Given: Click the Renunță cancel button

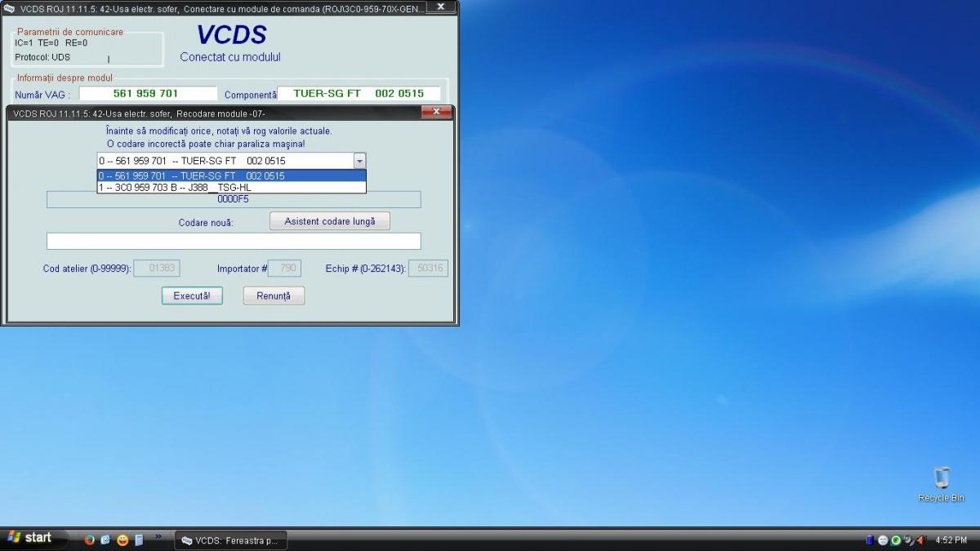Looking at the screenshot, I should tap(274, 296).
